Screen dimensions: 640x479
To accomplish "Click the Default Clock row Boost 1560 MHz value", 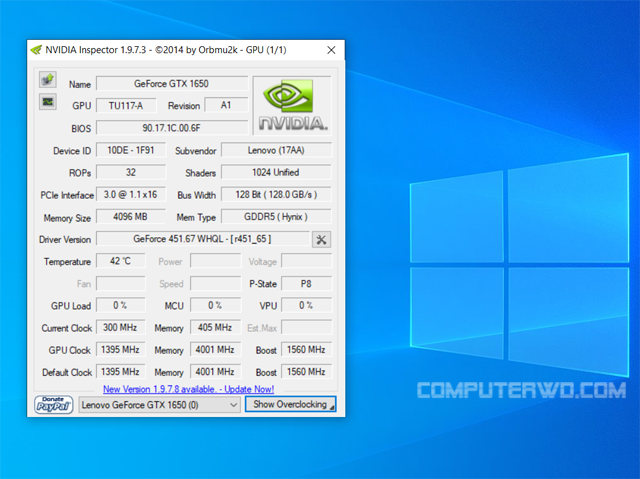I will [307, 372].
